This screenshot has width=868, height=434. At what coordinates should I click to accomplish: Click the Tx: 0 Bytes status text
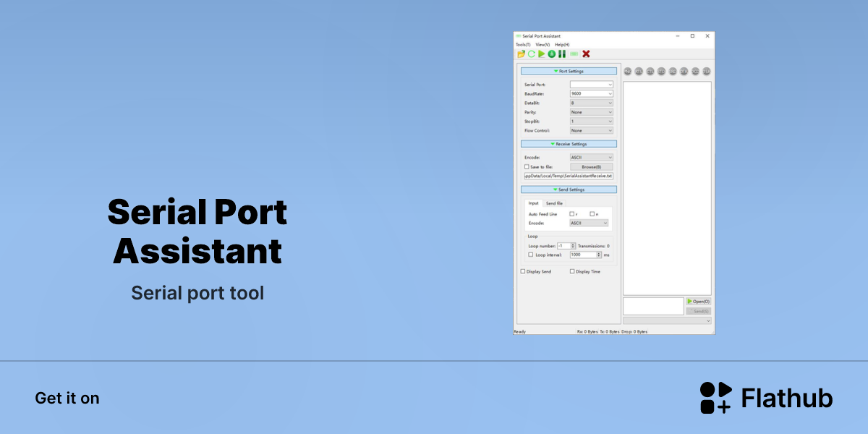610,331
